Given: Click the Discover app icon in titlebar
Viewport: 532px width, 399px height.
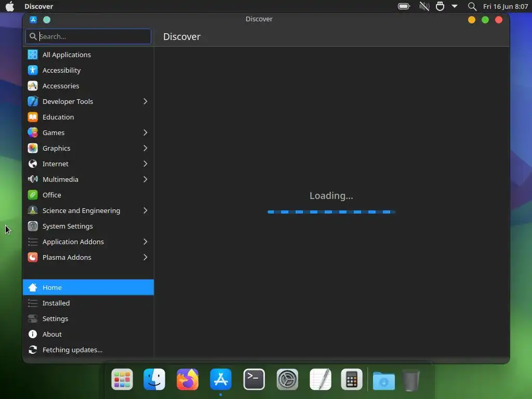Looking at the screenshot, I should [x=33, y=20].
